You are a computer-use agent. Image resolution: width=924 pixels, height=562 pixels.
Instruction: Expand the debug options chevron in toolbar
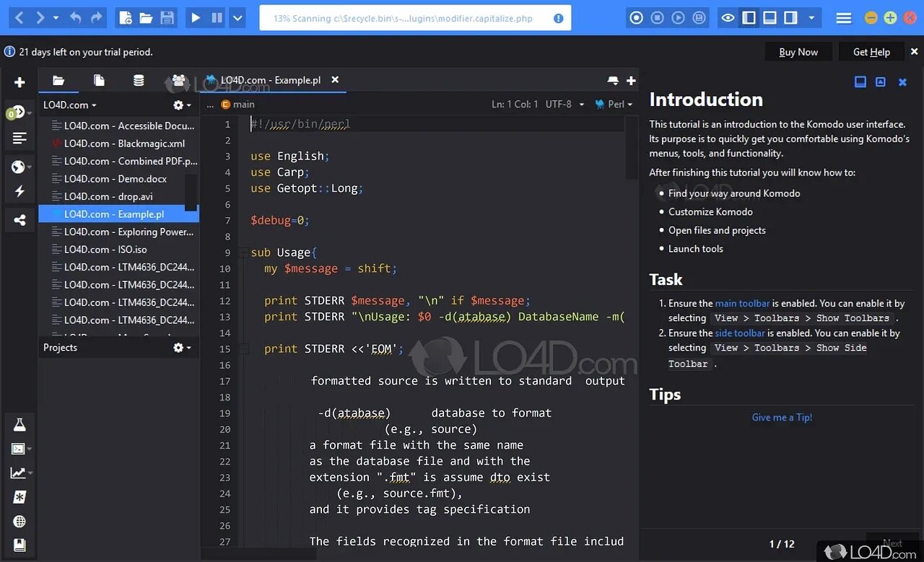point(237,18)
